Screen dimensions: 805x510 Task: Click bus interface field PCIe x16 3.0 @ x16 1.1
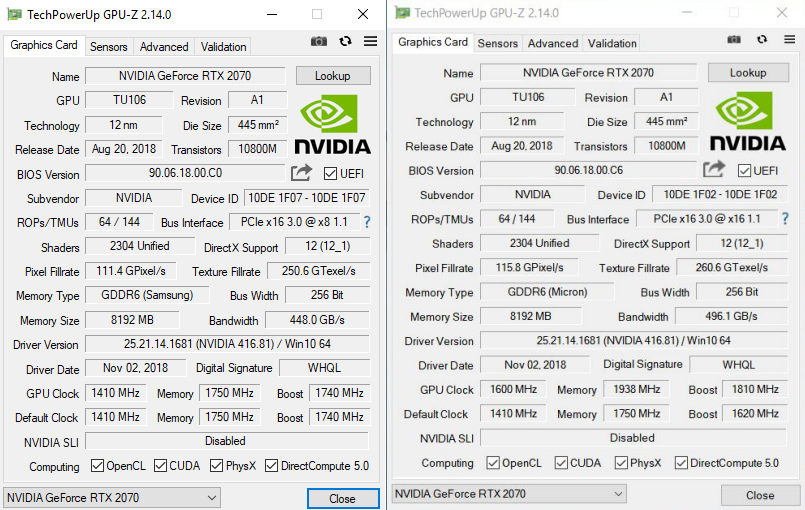pyautogui.click(x=707, y=219)
